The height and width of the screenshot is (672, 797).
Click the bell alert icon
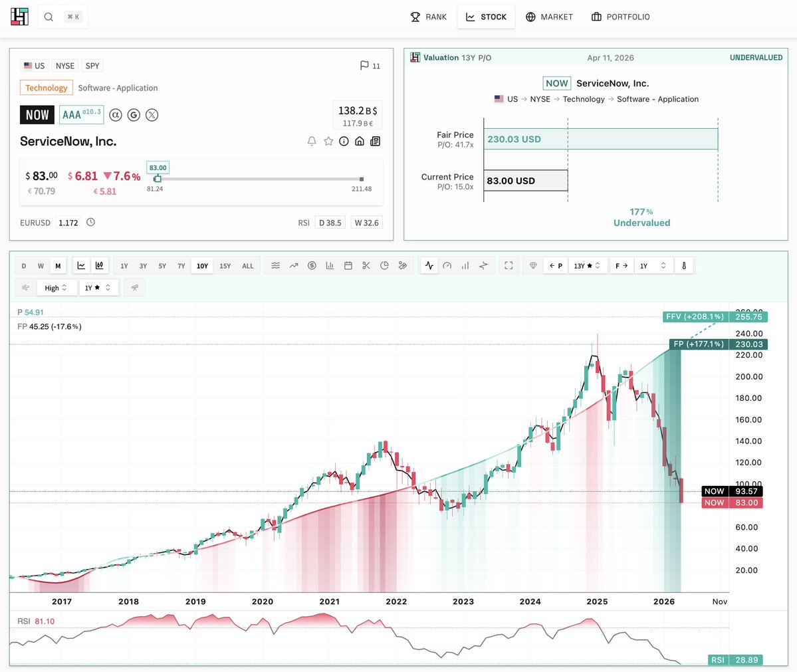click(312, 142)
